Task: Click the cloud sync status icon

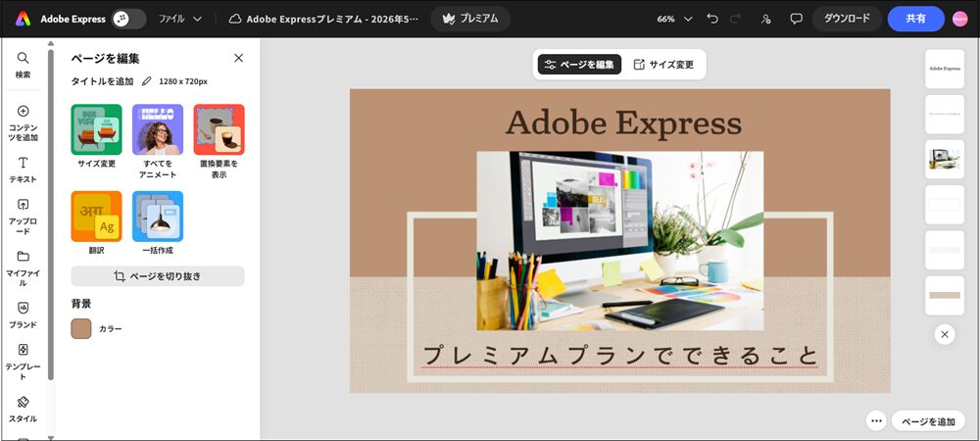Action: (x=235, y=19)
